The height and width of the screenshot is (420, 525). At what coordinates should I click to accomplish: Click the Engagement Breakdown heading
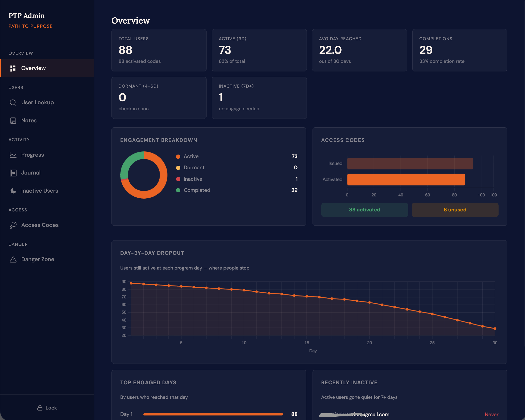tap(159, 140)
